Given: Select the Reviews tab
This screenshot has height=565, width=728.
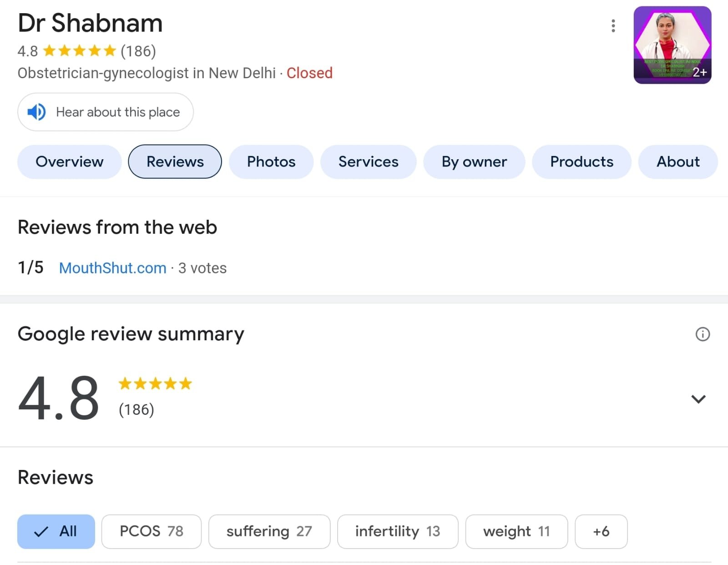Looking at the screenshot, I should pos(175,162).
